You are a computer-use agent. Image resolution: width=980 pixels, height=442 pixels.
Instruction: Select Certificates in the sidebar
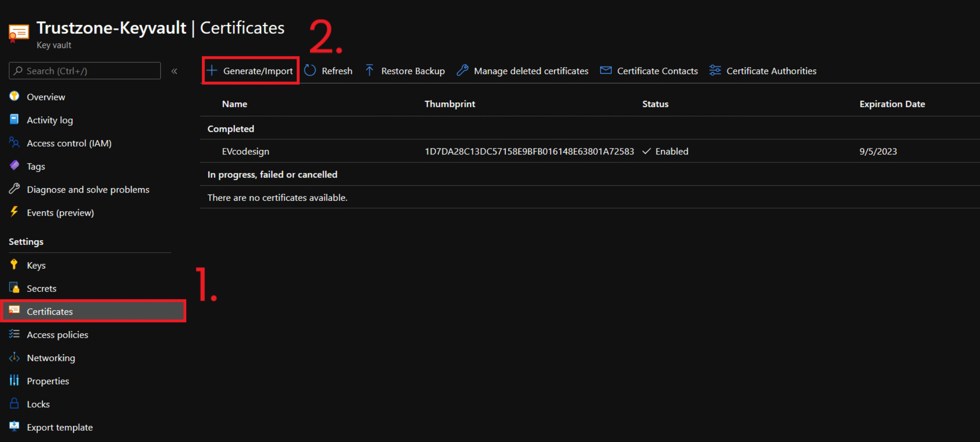coord(50,311)
